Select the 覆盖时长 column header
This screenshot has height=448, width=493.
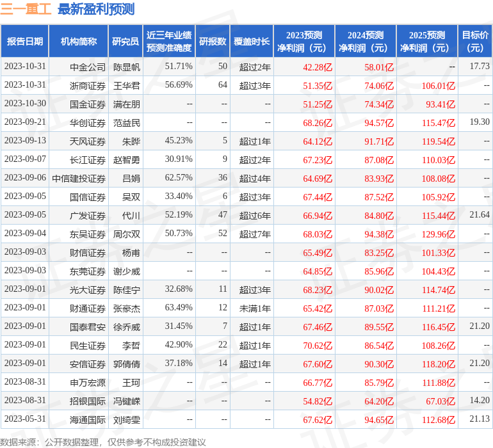coord(252,41)
